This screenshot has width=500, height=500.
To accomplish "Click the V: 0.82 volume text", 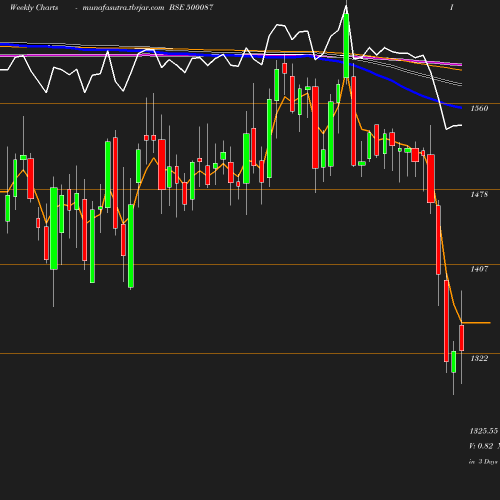I will (x=481, y=446).
